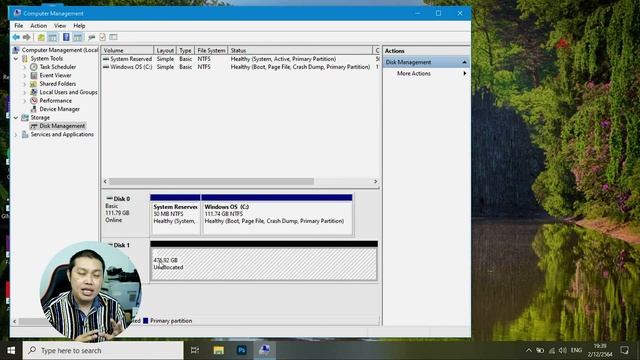640x360 pixels.
Task: Select Device Manager in the tree
Action: click(60, 109)
